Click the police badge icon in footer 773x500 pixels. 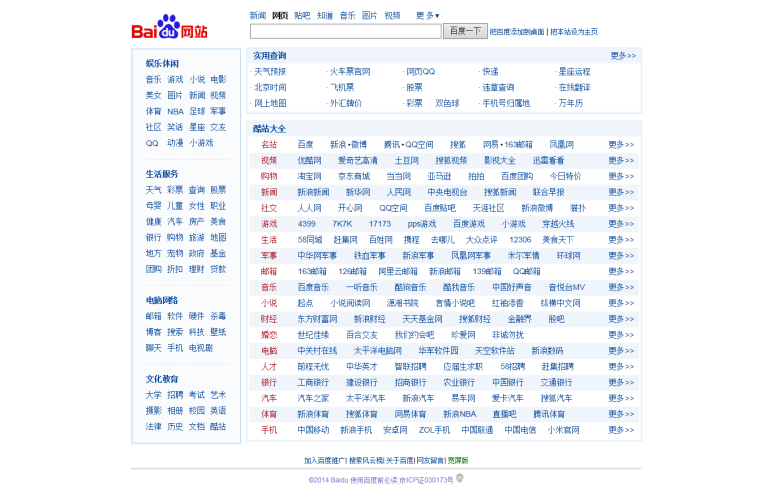[460, 478]
